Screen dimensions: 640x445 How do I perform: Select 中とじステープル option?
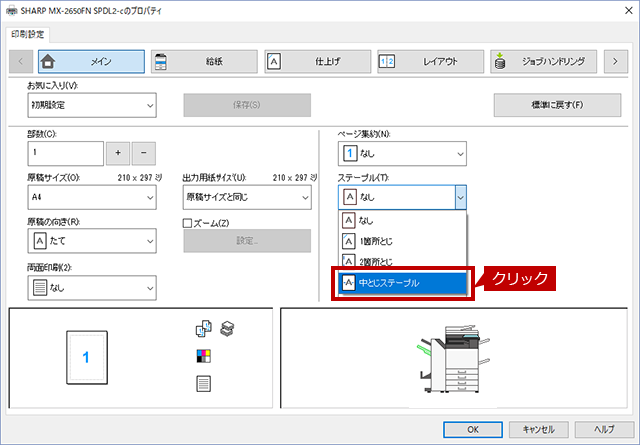403,283
